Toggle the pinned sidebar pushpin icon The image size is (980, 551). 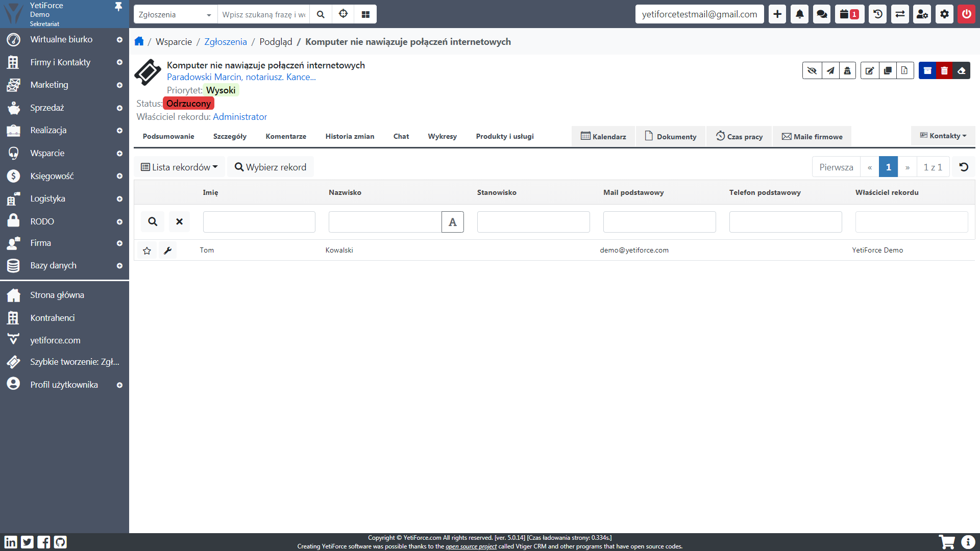(x=118, y=7)
